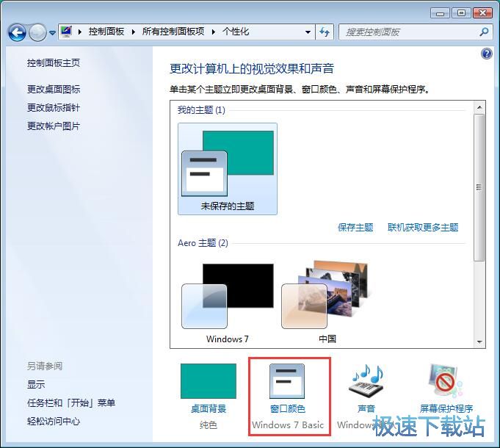This screenshot has height=448, width=500.
Task: Click the 窗口颜色 text link
Action: pyautogui.click(x=288, y=409)
